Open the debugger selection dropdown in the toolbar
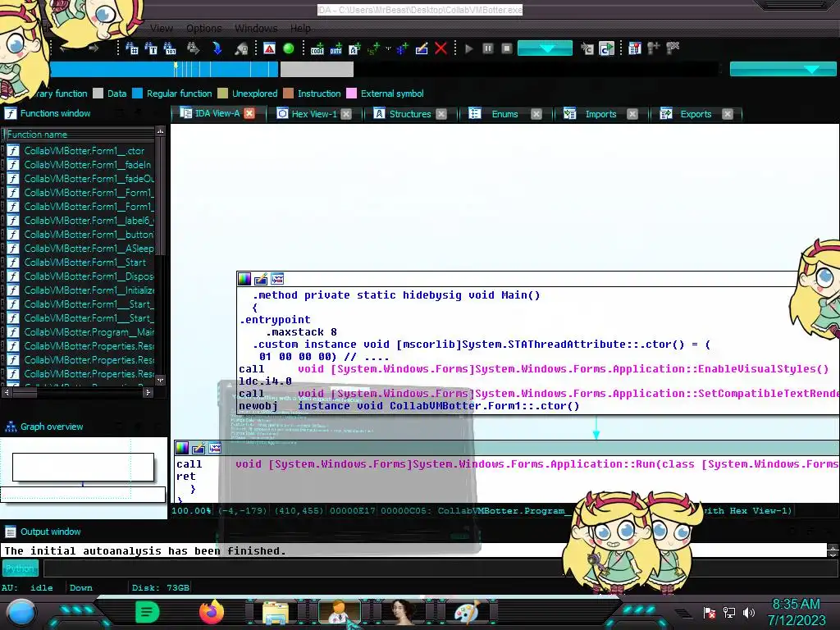 pos(545,48)
